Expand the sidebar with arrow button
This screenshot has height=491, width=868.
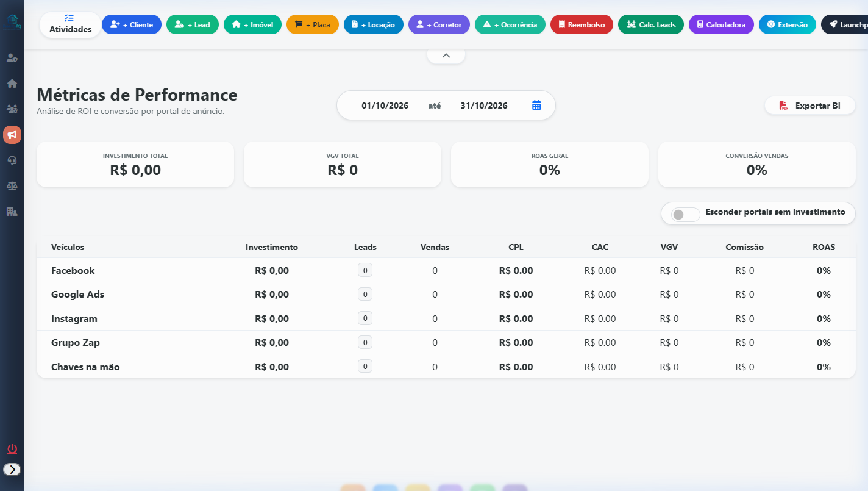point(12,469)
